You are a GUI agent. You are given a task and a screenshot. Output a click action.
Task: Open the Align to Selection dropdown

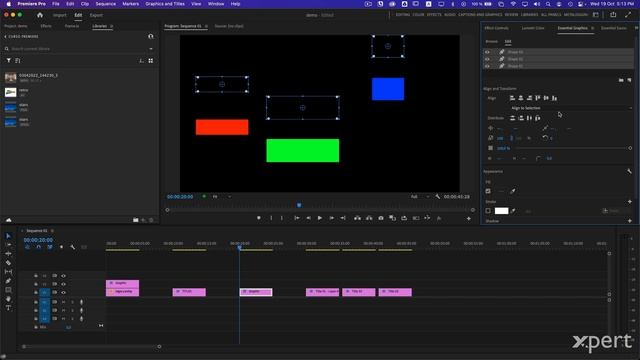click(571, 108)
